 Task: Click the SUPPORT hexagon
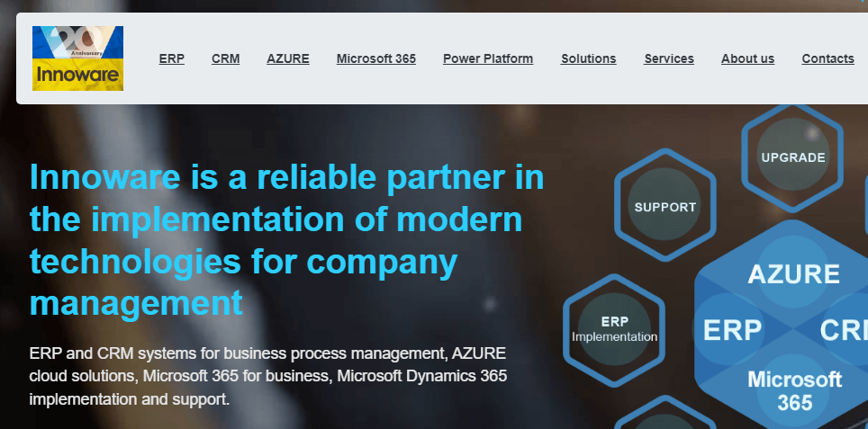coord(665,206)
